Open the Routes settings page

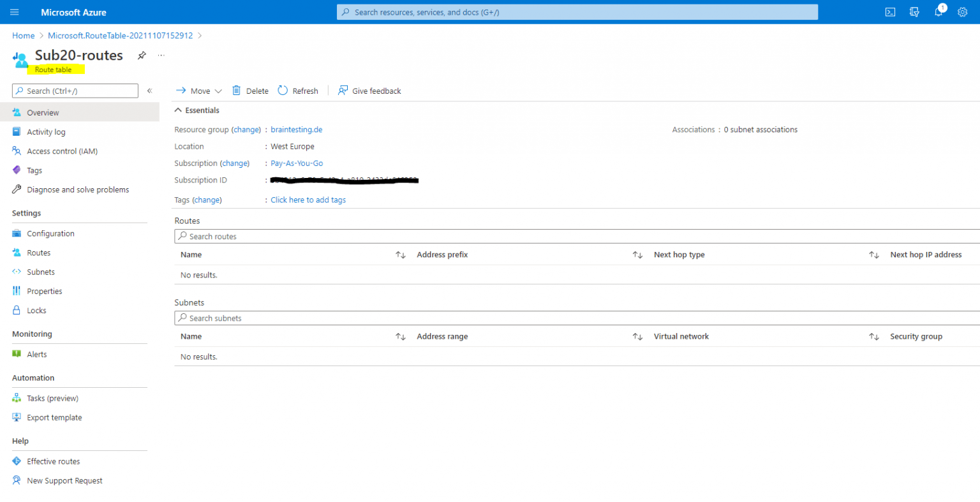[x=39, y=252]
